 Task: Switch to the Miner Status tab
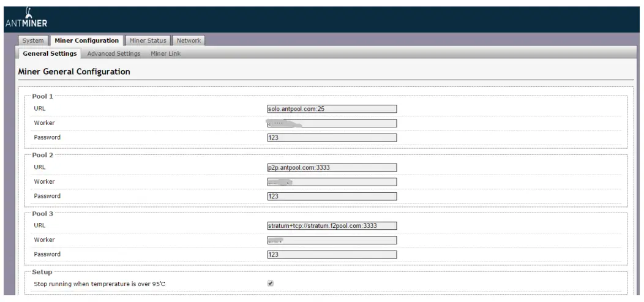(148, 40)
